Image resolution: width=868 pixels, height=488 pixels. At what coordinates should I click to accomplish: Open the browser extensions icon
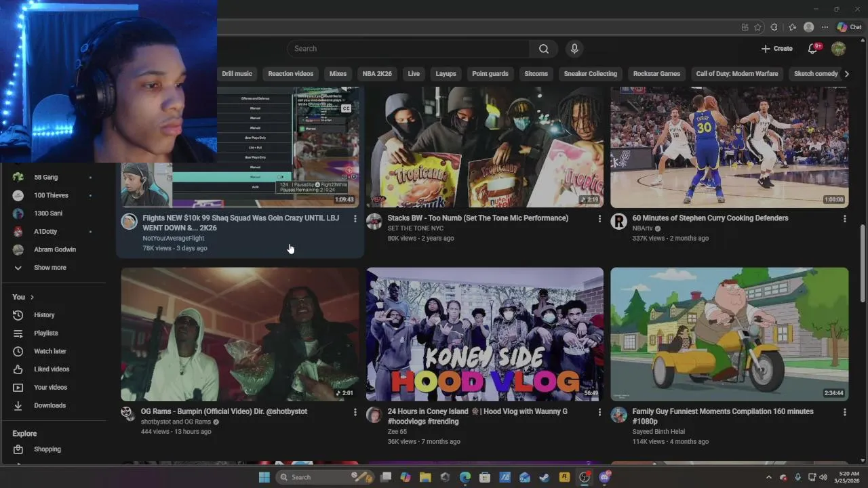tap(774, 27)
